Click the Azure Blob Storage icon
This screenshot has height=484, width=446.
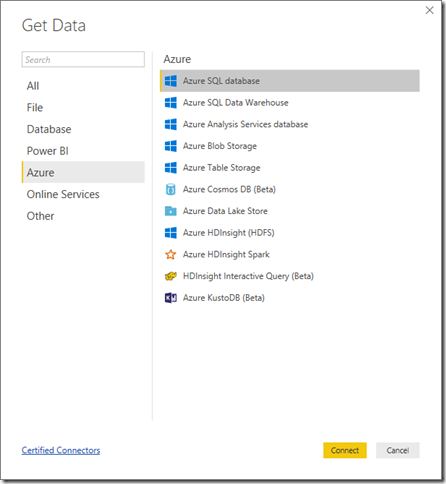coord(171,146)
